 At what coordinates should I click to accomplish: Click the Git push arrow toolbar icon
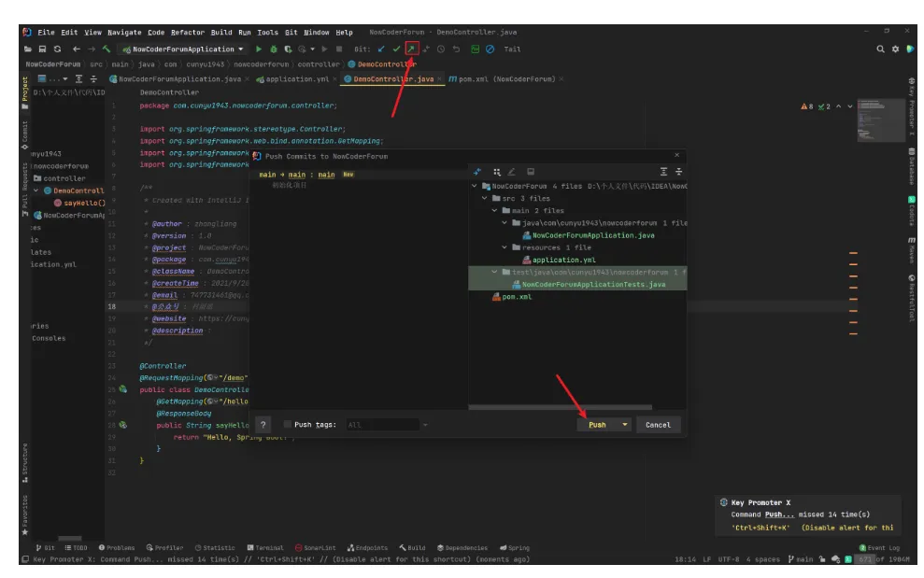tap(411, 49)
